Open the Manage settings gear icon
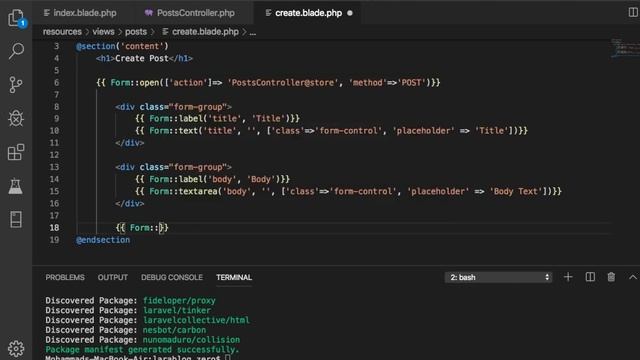The width and height of the screenshot is (640, 360). [16, 349]
